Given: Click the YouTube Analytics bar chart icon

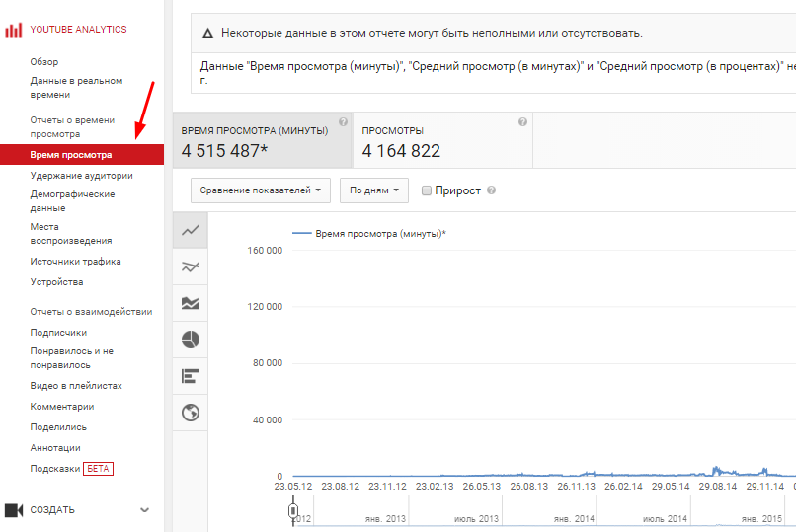Looking at the screenshot, I should (x=13, y=30).
